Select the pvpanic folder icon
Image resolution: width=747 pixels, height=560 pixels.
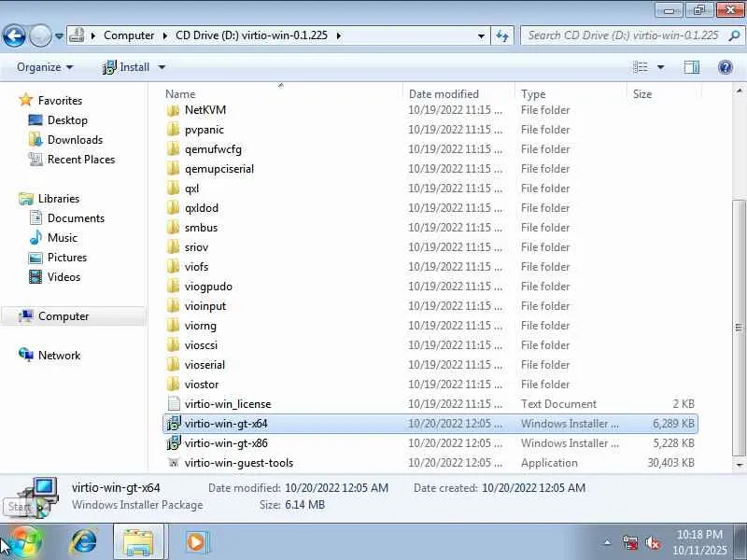(x=174, y=130)
